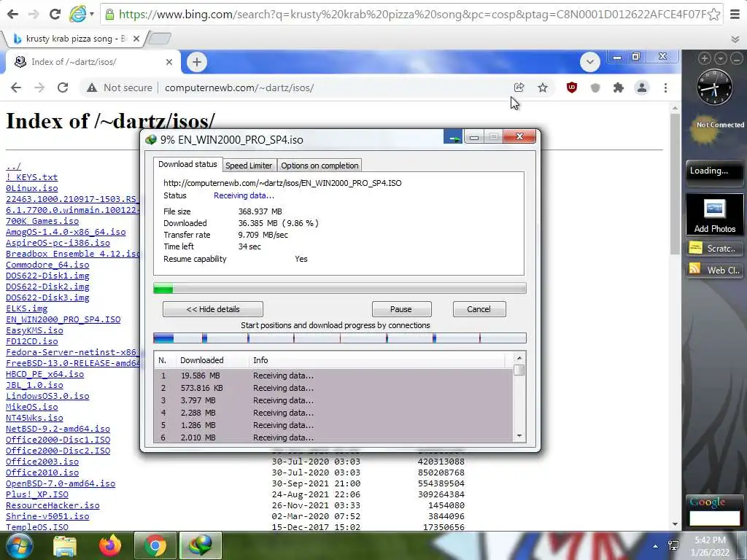The width and height of the screenshot is (747, 560).
Task: Open Chrome extensions puzzle icon
Action: pyautogui.click(x=619, y=87)
